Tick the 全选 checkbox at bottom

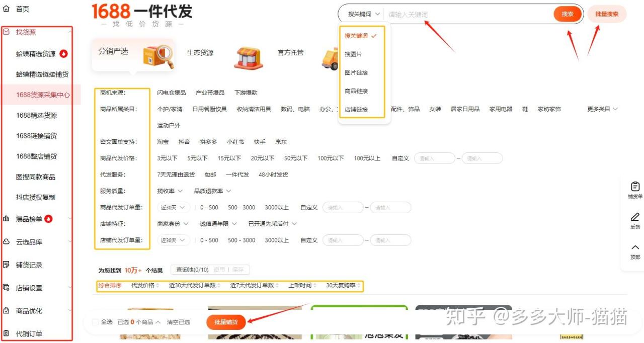click(x=95, y=322)
